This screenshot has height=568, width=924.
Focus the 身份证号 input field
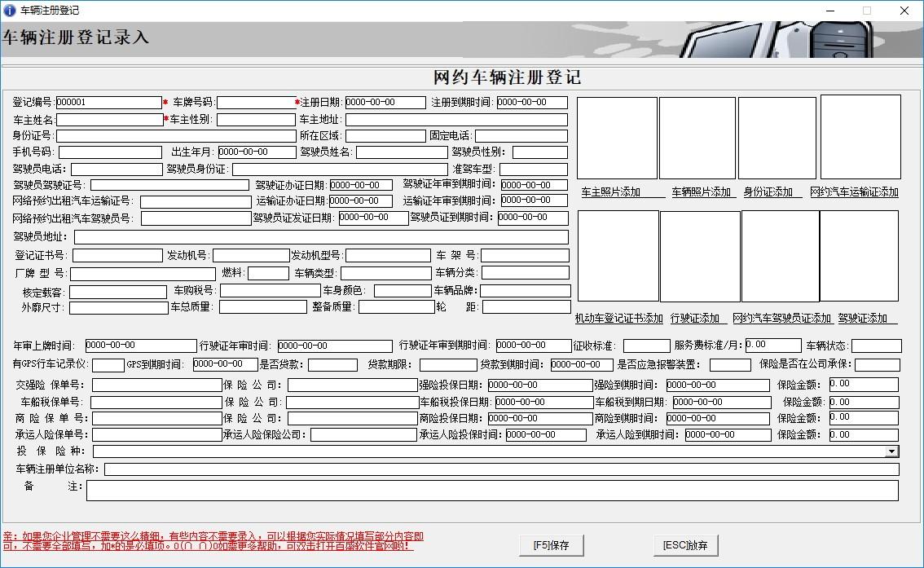click(x=176, y=135)
